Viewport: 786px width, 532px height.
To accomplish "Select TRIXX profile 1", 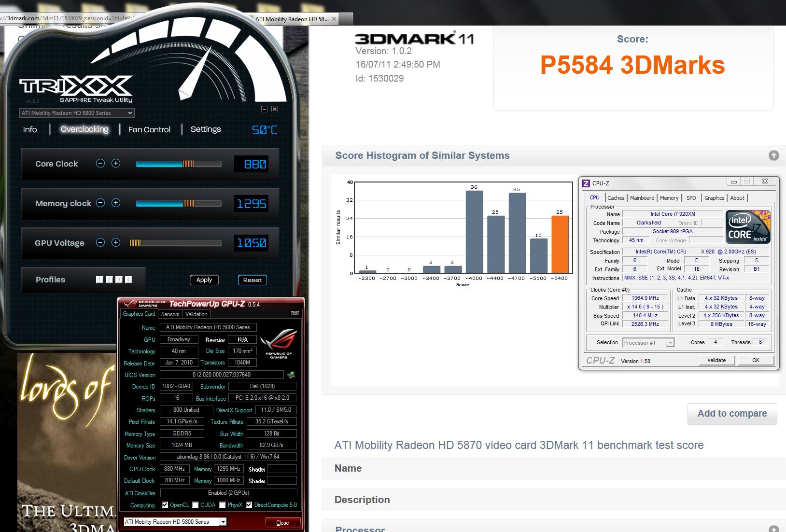I will coord(99,280).
